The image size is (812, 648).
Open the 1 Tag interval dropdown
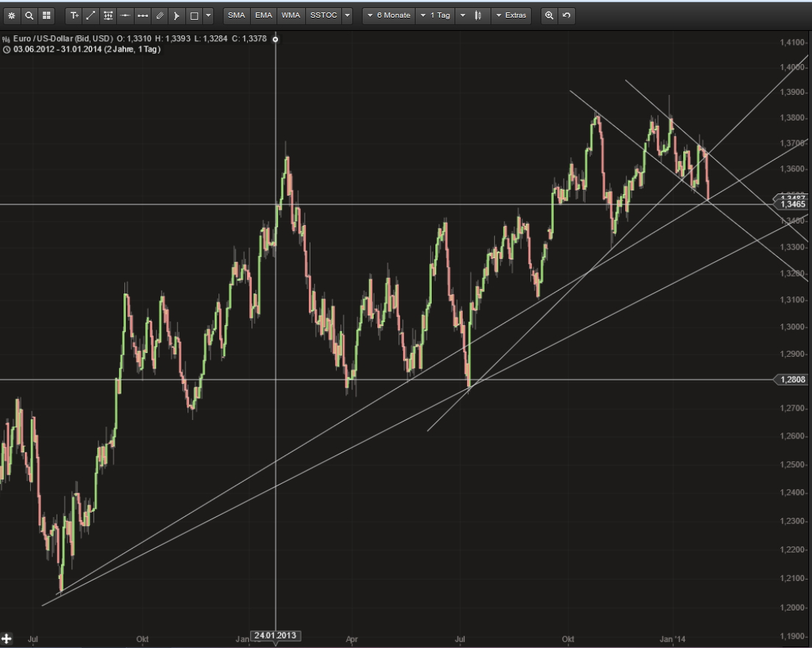click(435, 15)
